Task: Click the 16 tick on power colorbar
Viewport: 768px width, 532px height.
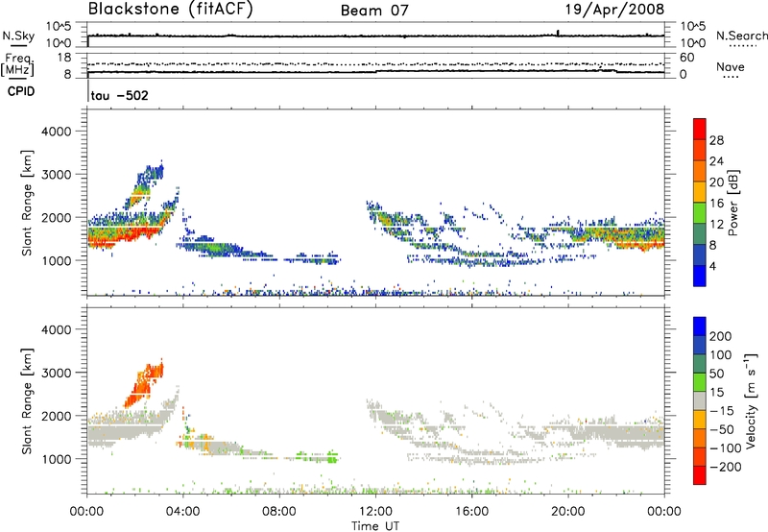Action: (x=716, y=204)
